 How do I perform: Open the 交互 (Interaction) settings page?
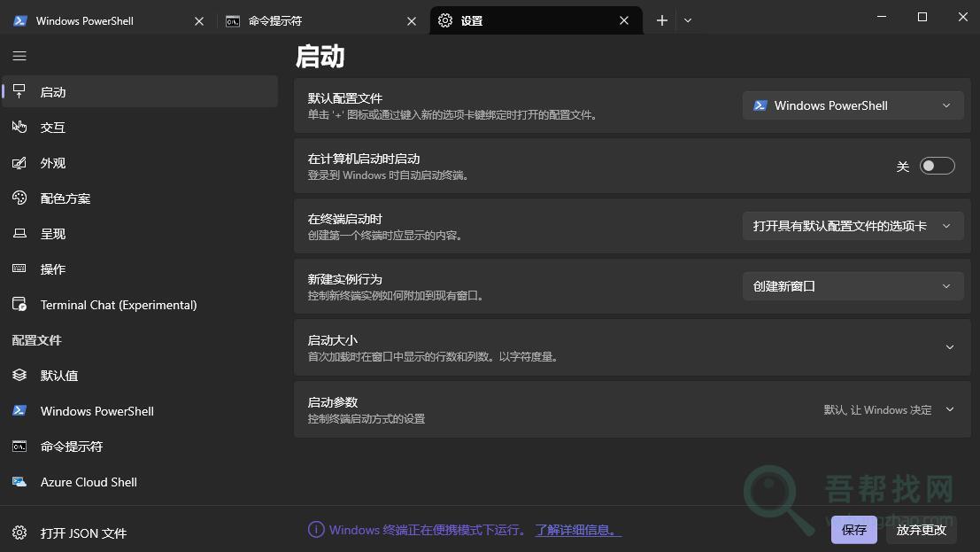(53, 128)
